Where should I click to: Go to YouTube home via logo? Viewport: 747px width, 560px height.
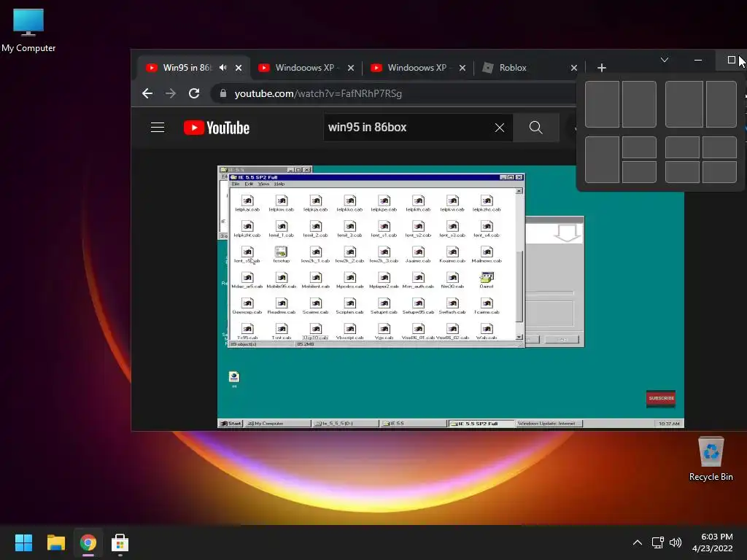click(217, 128)
